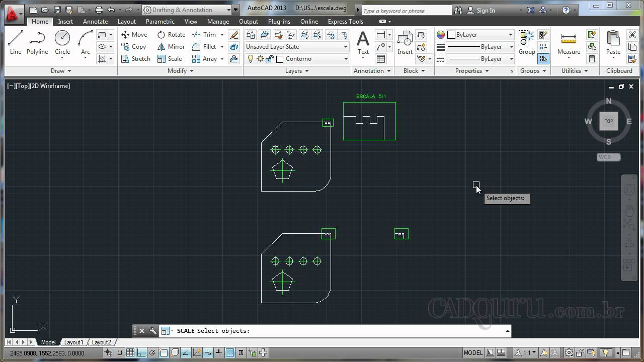Click the MODEL space button
Screen dimensions: 644x362
click(473, 353)
